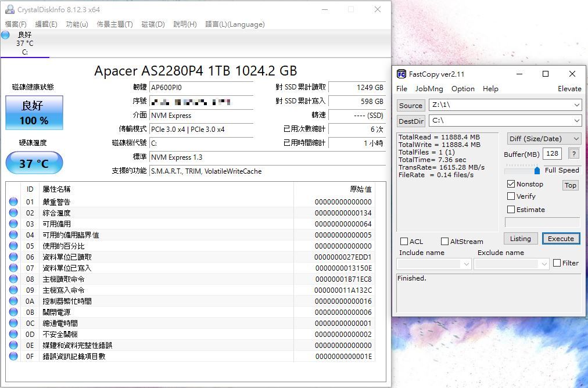Click the buffer help ? button
The image size is (588, 388).
[x=573, y=153]
